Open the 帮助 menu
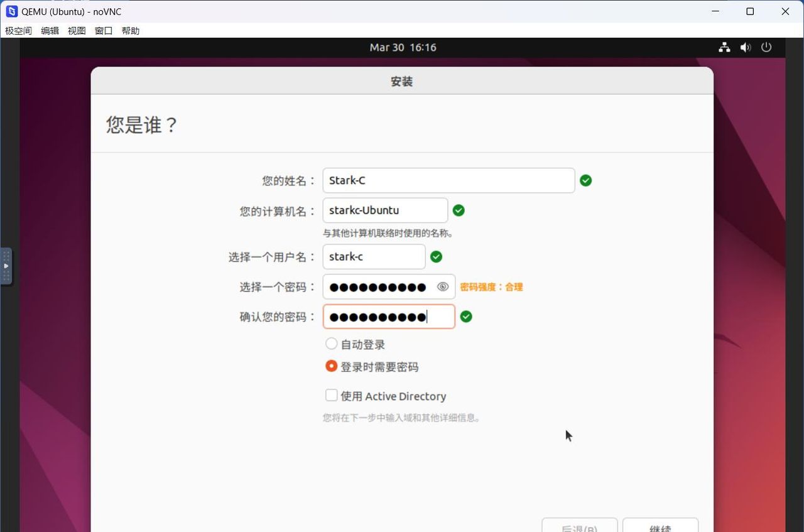The height and width of the screenshot is (532, 804). pos(131,31)
